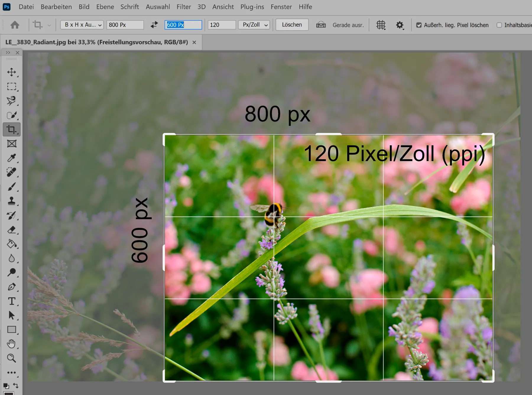532x395 pixels.
Task: Toggle 'Außerh. lieg. Pixel löschen' checkbox
Action: click(419, 25)
